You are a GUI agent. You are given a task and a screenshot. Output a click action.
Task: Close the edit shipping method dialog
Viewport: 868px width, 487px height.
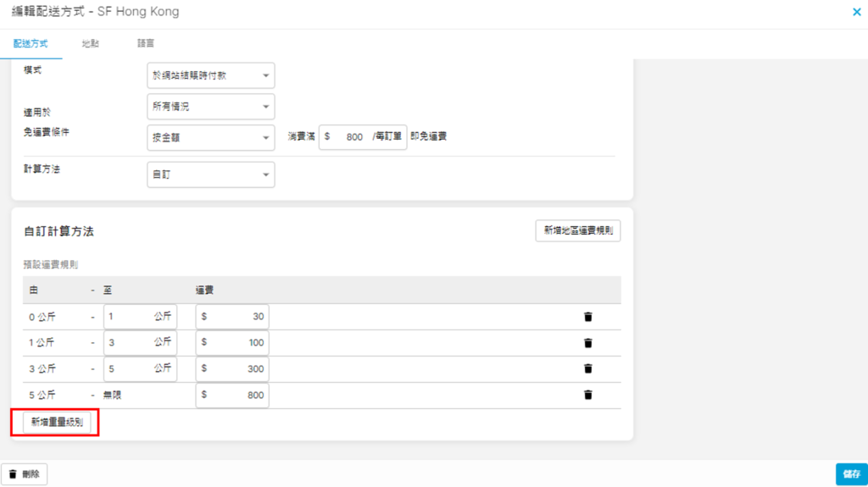(x=855, y=13)
